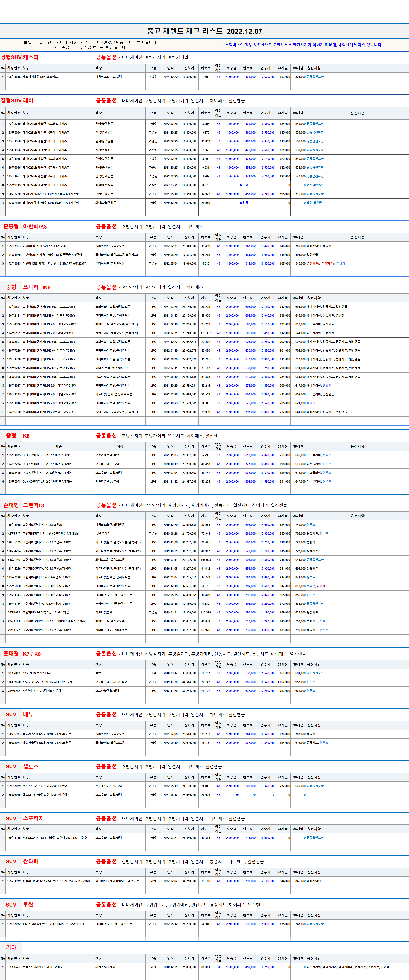Click plate number 153하9804 in 쏘나타 table
409x980 pixels.
[x=14, y=307]
